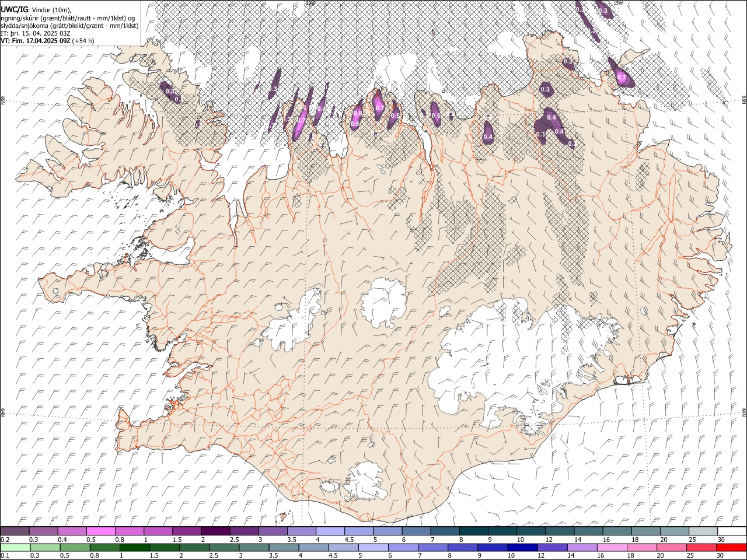Click the '15W' longitude label

click(619, 3)
